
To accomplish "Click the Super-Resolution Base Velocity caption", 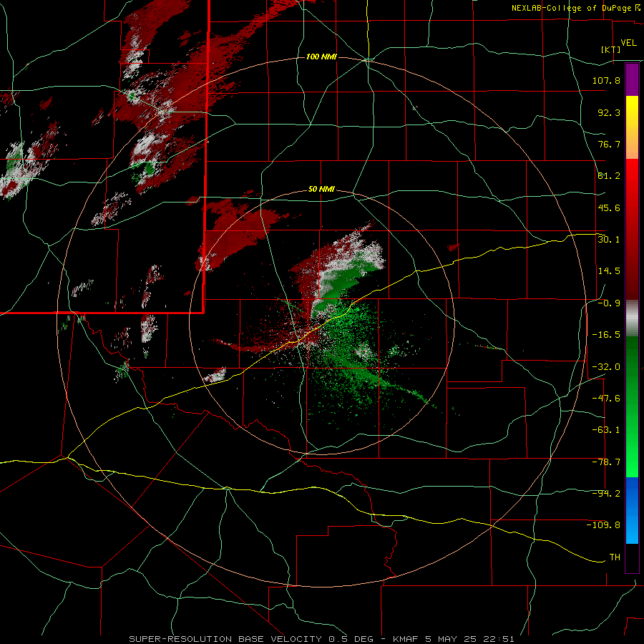I will pos(321,639).
